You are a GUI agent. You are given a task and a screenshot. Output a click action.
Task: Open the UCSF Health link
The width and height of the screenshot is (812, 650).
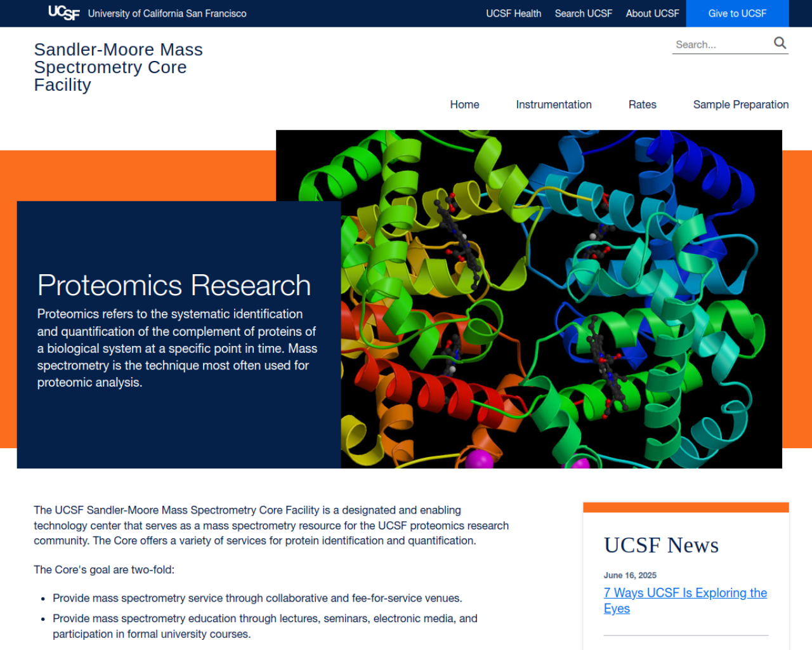513,13
